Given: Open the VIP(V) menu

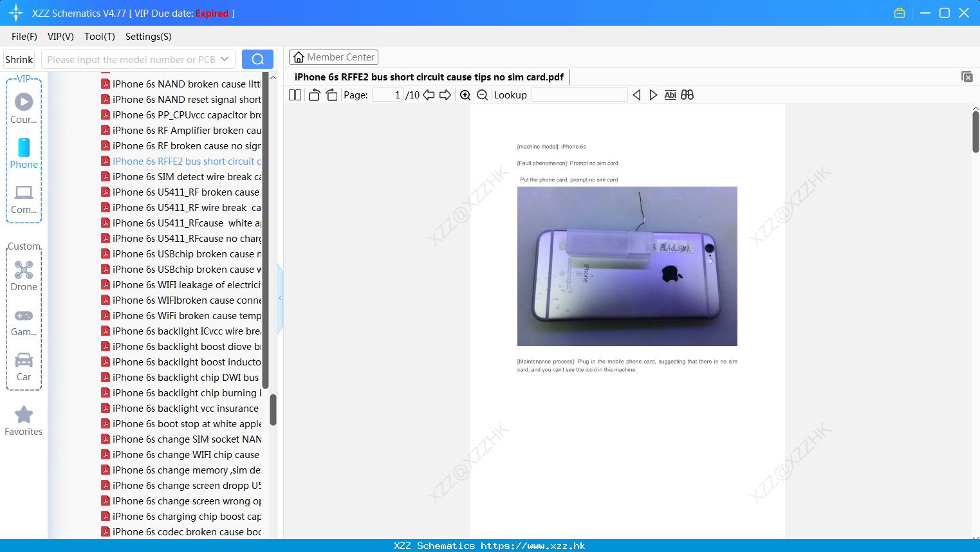Looking at the screenshot, I should tap(60, 37).
